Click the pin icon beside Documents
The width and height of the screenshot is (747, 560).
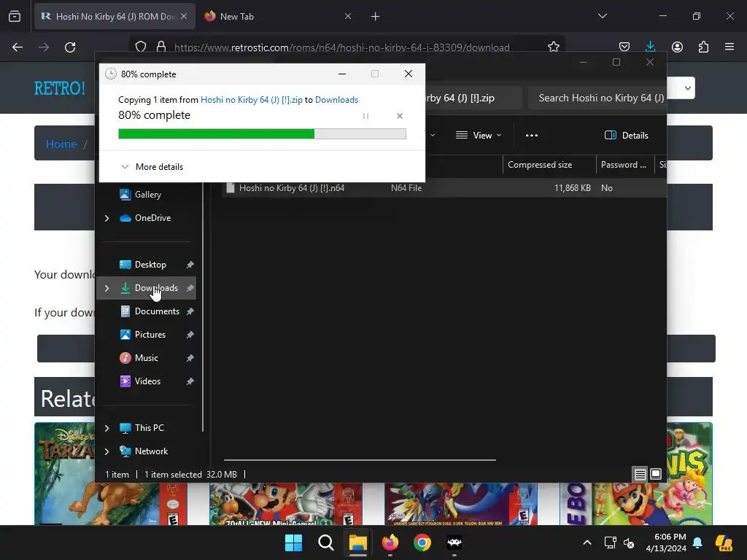tap(190, 311)
